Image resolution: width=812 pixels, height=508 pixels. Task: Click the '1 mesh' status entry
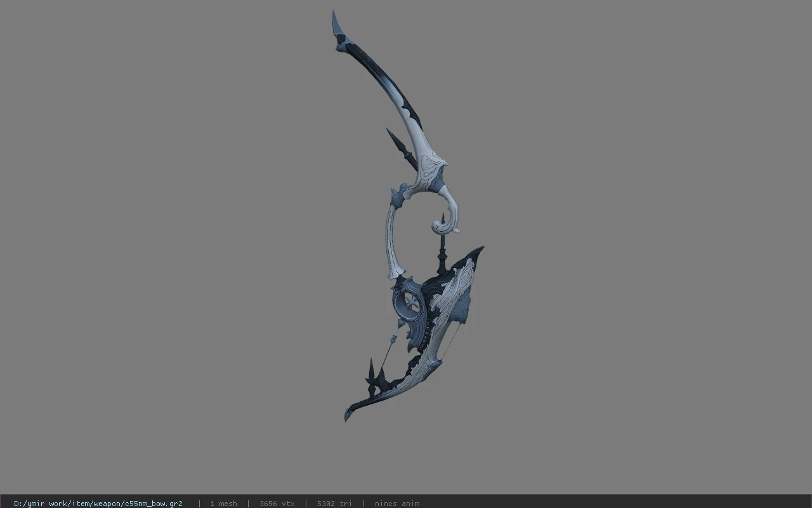click(223, 504)
